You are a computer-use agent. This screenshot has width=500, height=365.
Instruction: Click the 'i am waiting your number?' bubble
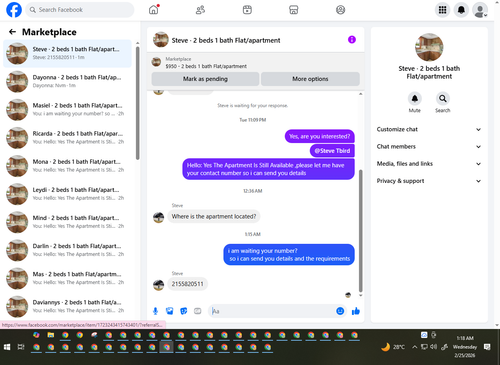[x=289, y=255]
